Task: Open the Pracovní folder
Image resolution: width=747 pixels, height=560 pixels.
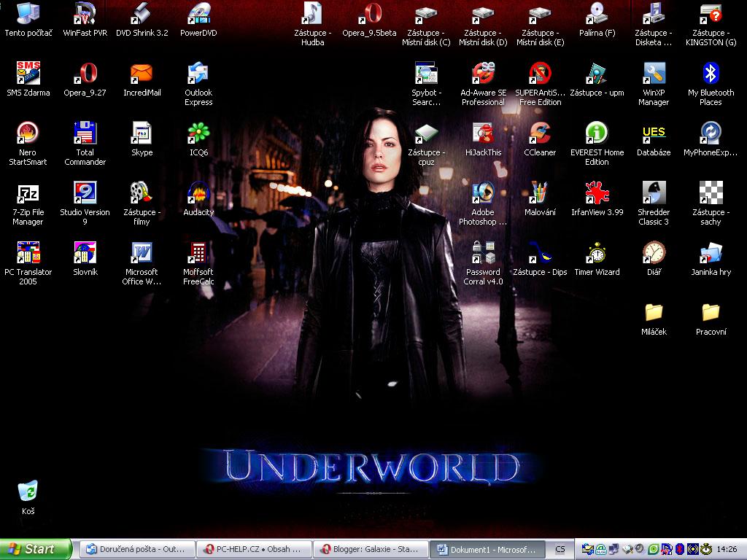Action: [711, 314]
